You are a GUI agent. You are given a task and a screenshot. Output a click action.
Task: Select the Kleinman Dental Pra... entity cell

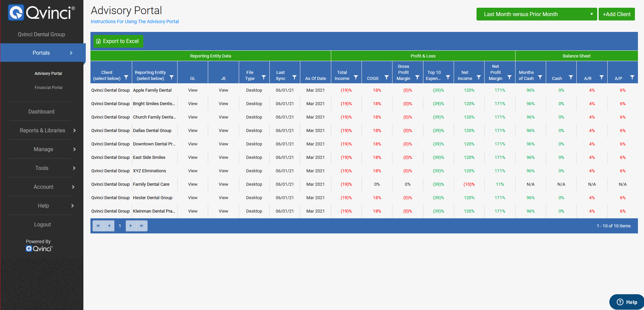[154, 211]
